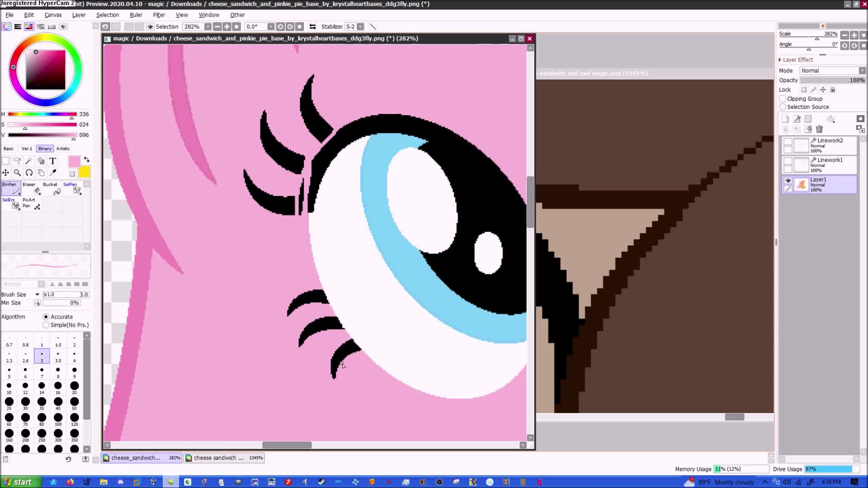
Task: Open the Filter menu
Action: pyautogui.click(x=159, y=15)
